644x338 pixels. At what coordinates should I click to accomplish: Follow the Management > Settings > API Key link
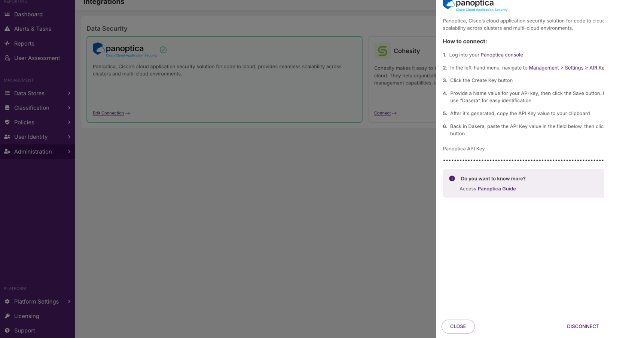point(567,68)
